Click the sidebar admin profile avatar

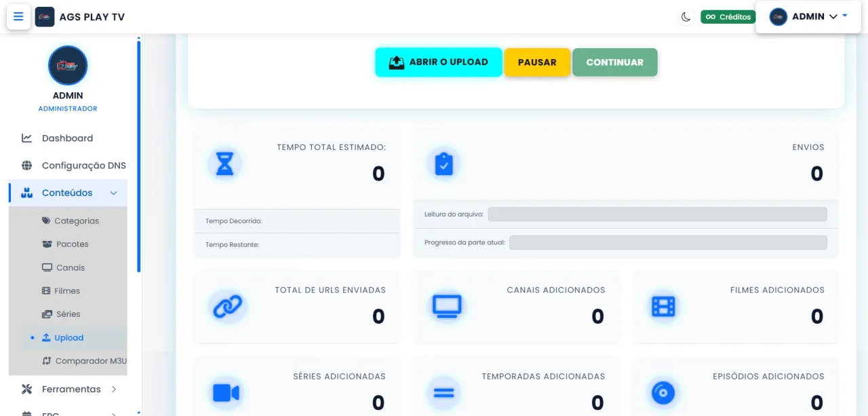(68, 66)
